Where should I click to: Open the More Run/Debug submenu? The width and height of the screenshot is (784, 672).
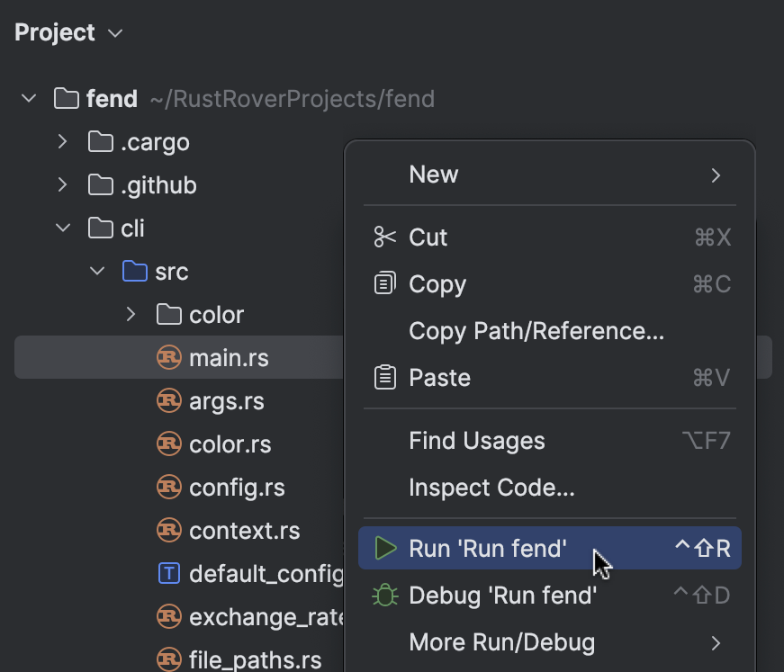click(x=501, y=642)
